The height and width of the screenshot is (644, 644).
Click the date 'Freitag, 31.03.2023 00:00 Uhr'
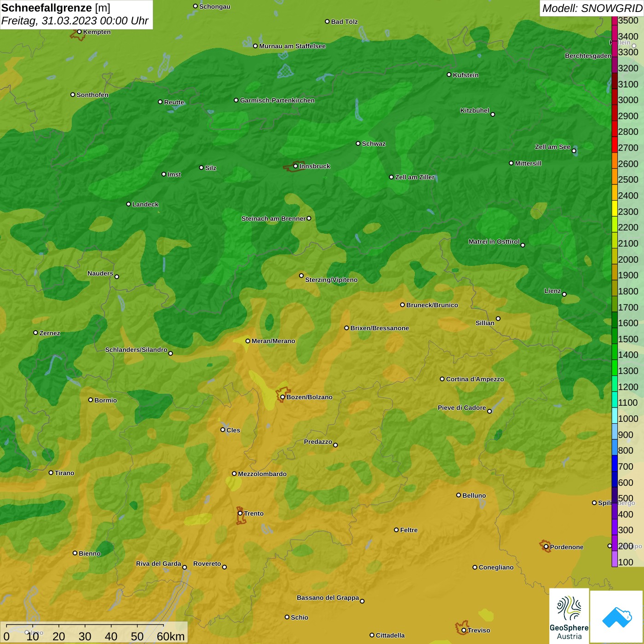tap(75, 21)
